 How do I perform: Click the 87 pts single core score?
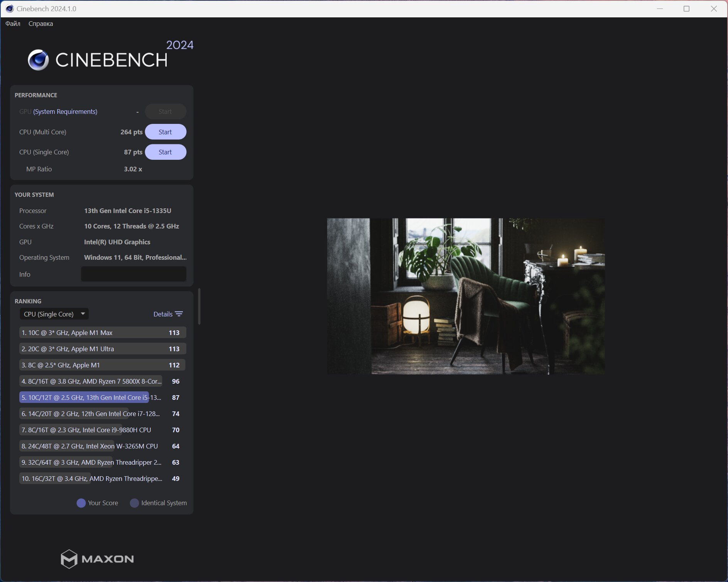coord(133,152)
